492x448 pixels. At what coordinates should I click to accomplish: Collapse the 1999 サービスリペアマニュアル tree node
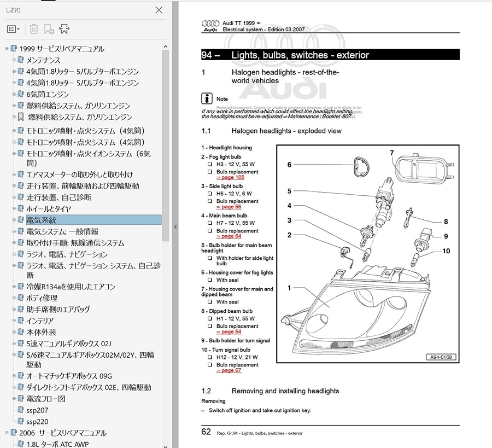pos(7,49)
